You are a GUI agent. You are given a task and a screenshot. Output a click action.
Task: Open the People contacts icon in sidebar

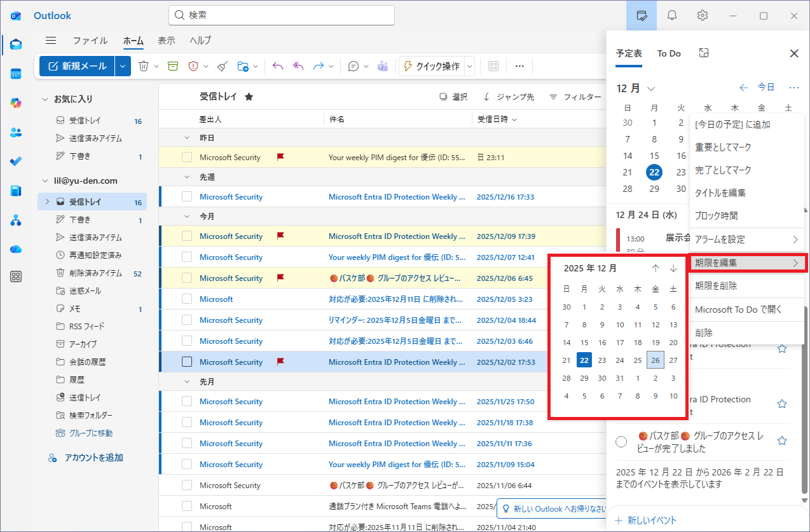(x=16, y=132)
